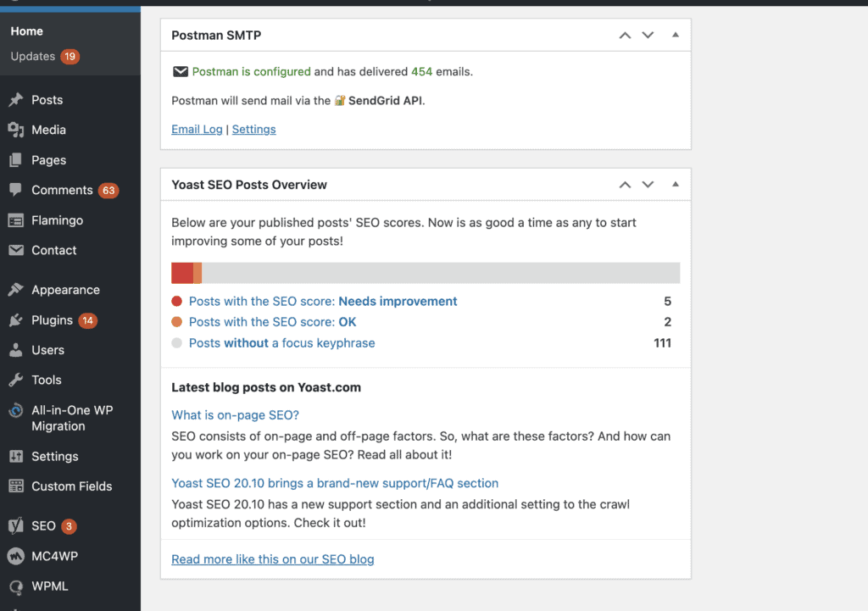The width and height of the screenshot is (868, 611).
Task: Click the SEO scores progress bar
Action: 426,272
